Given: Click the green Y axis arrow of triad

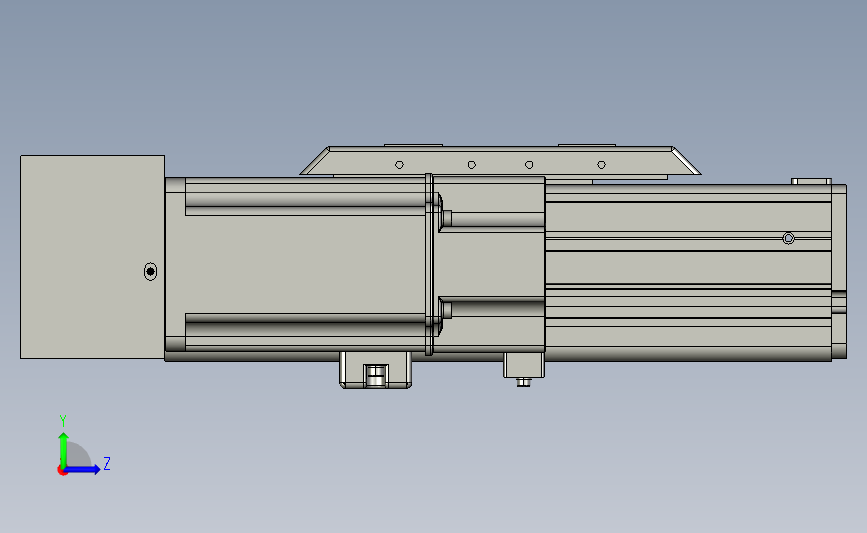Looking at the screenshot, I should [x=63, y=450].
